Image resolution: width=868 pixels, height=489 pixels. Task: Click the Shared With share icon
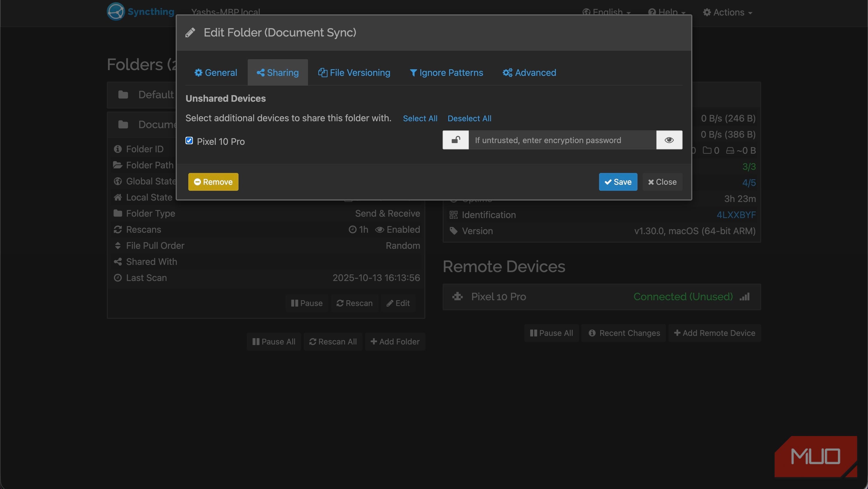click(118, 262)
